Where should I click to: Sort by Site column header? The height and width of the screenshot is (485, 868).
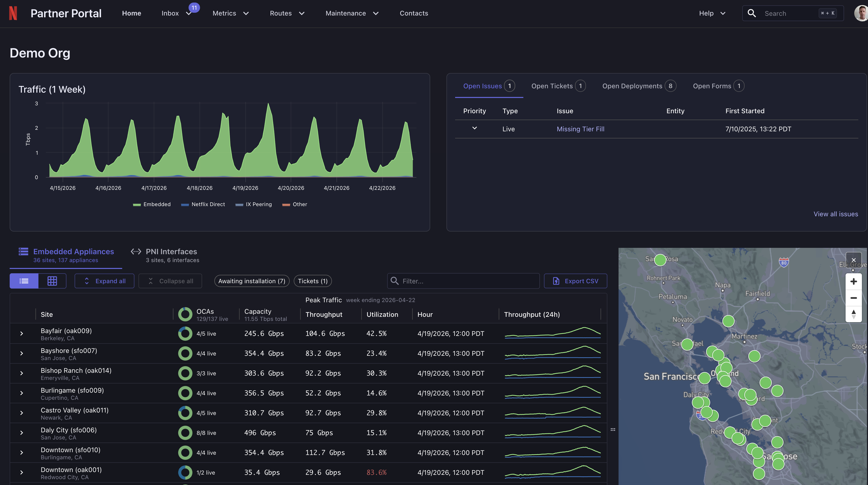[x=47, y=314]
